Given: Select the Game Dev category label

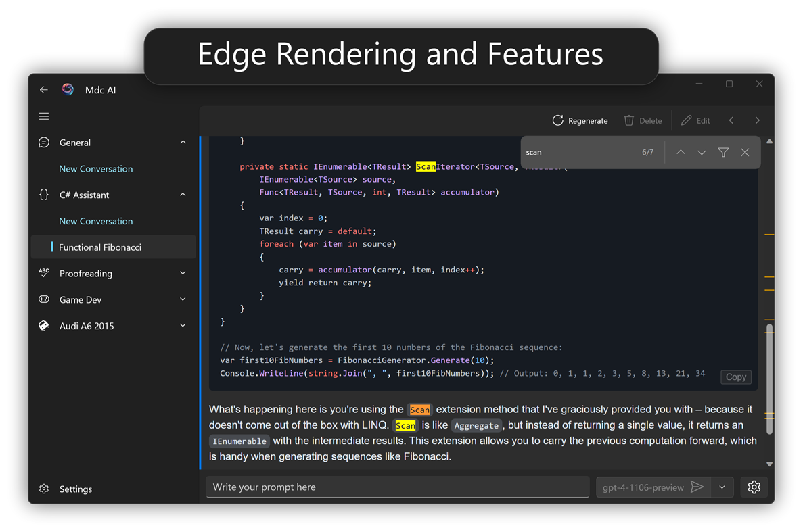Looking at the screenshot, I should point(81,299).
